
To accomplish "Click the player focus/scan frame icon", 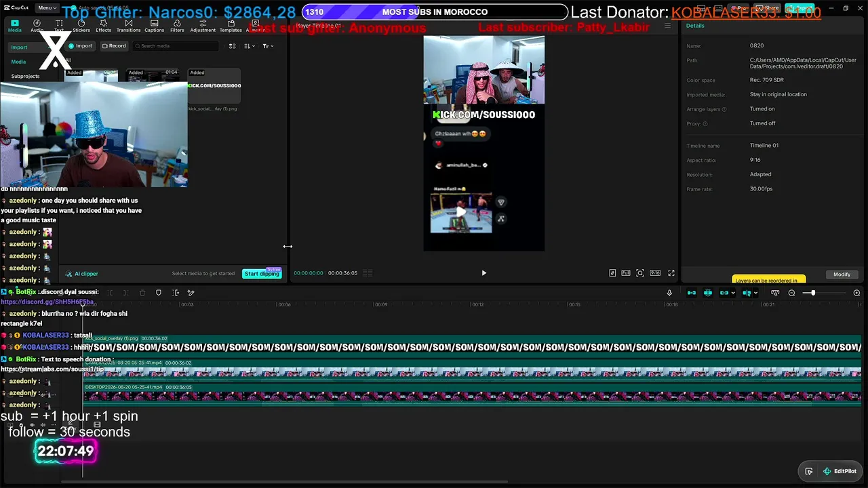I will pyautogui.click(x=640, y=273).
